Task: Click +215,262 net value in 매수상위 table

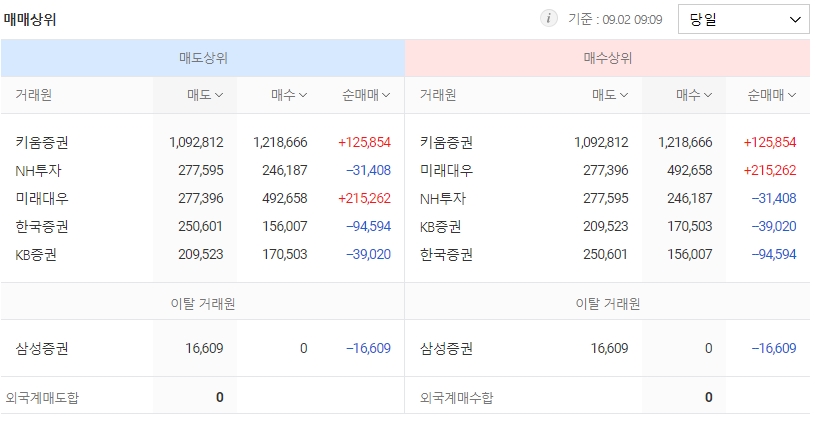Action: pyautogui.click(x=770, y=170)
